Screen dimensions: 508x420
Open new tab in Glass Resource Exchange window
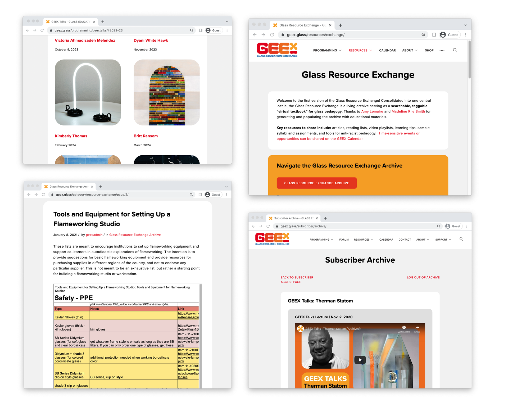point(341,25)
